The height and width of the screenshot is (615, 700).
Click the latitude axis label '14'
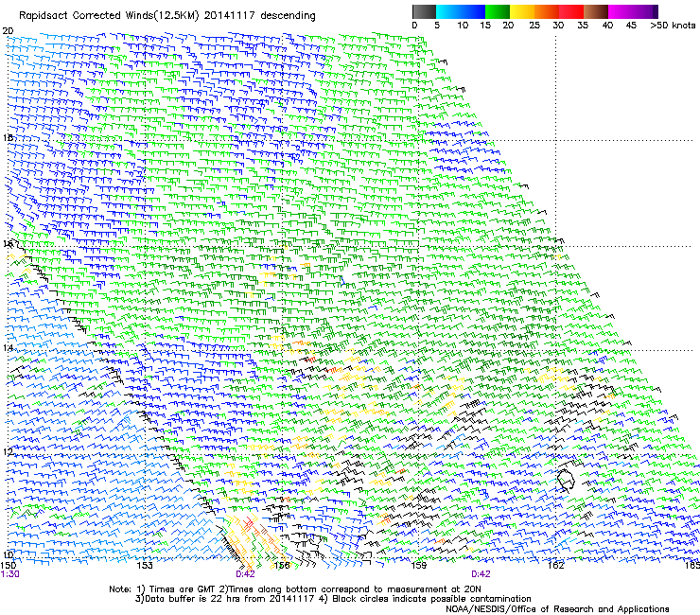click(x=8, y=347)
